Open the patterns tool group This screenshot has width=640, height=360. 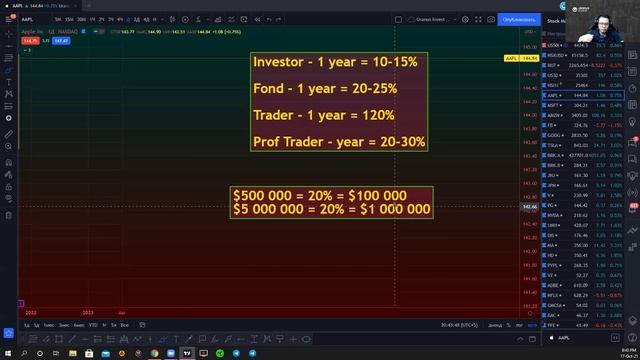pyautogui.click(x=9, y=94)
